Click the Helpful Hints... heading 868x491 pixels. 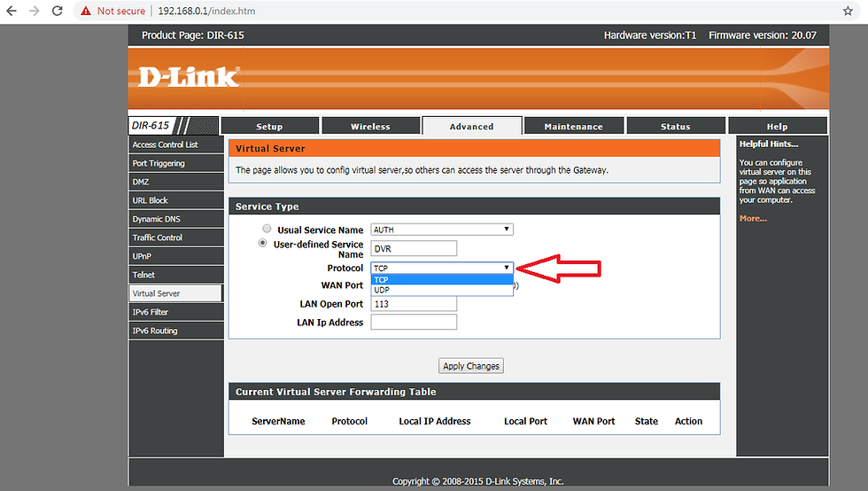point(769,144)
